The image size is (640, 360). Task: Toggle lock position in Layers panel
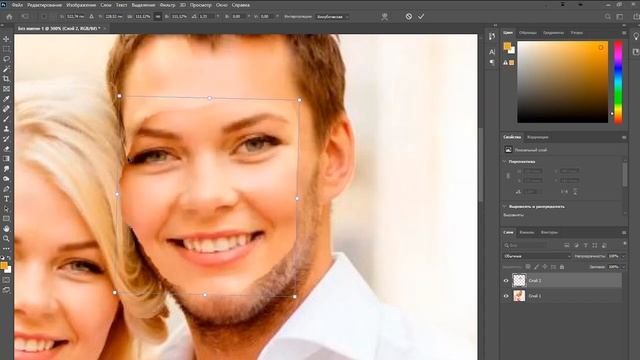point(545,267)
